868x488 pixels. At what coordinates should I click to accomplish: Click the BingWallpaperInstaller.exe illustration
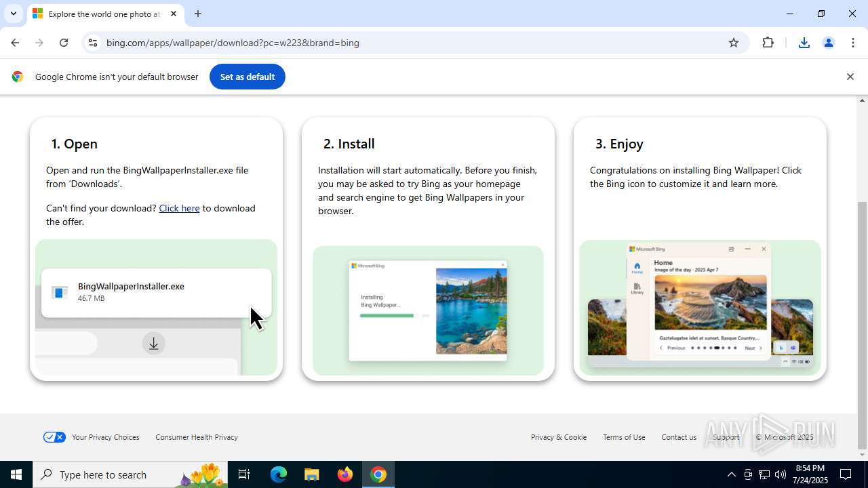(x=157, y=308)
